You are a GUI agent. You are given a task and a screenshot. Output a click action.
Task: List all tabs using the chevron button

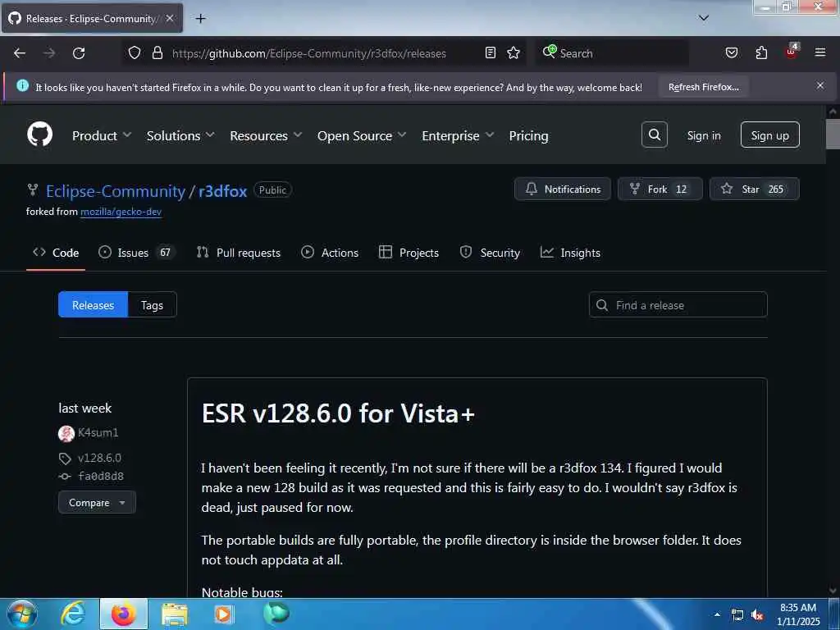704,18
